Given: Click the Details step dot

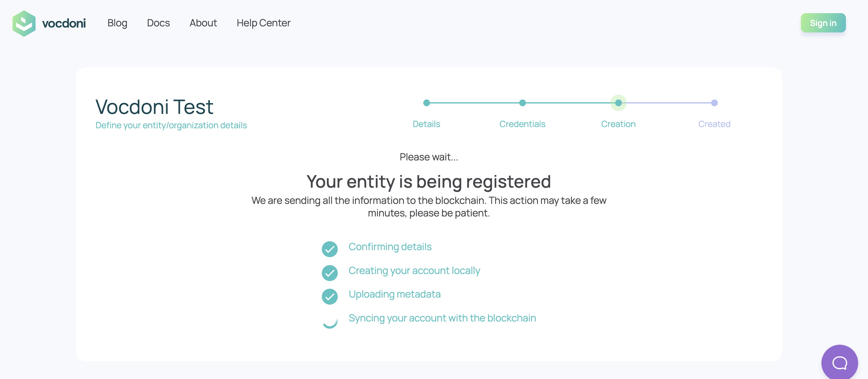Looking at the screenshot, I should click(x=426, y=103).
